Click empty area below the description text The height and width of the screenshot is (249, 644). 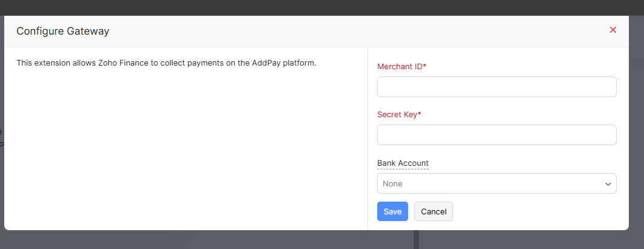182,152
